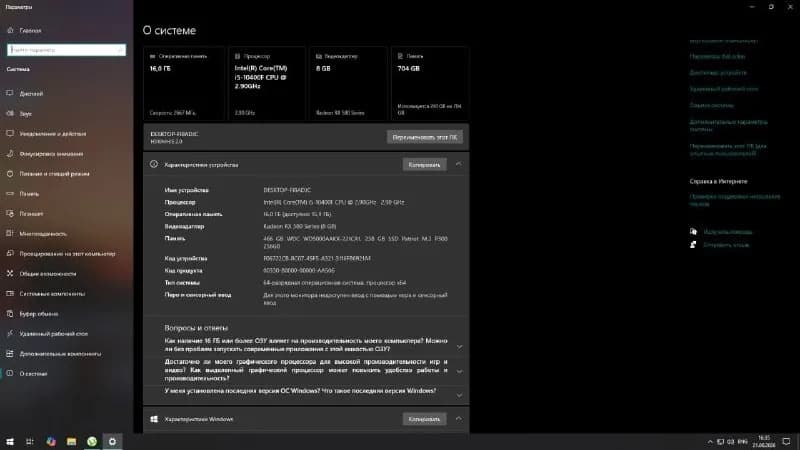Open the Диспетчер устройств link

pos(718,72)
